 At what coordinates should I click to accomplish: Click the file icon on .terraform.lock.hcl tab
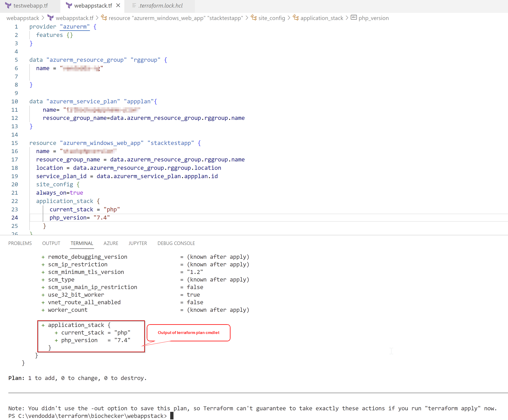tap(134, 6)
